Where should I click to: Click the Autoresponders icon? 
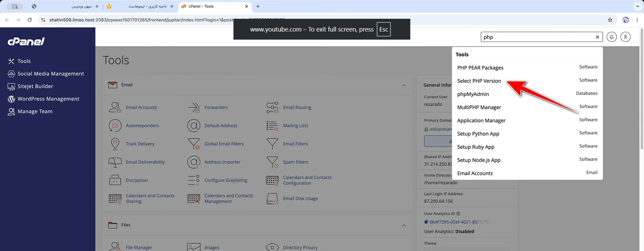point(115,126)
